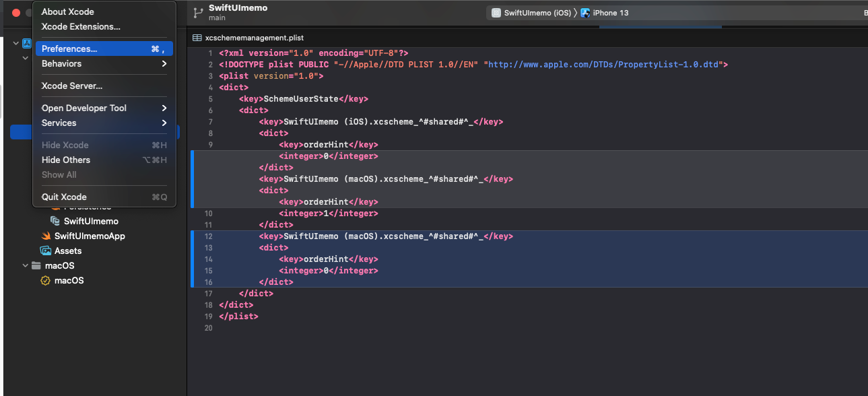Collapse the macOS folder in navigator
Image resolution: width=868 pixels, height=396 pixels.
26,265
